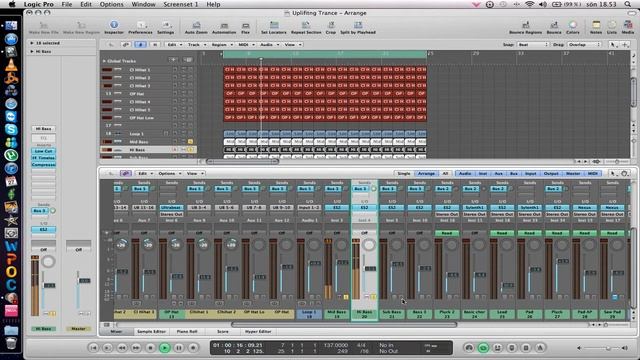Open the Screenset 1 menu
The width and height of the screenshot is (640, 360).
coord(180,4)
